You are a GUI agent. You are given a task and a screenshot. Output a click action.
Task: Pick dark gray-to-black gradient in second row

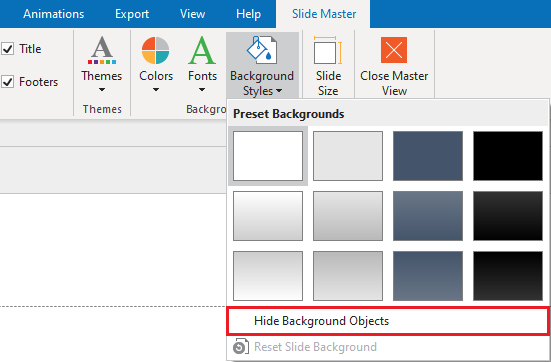(x=508, y=216)
